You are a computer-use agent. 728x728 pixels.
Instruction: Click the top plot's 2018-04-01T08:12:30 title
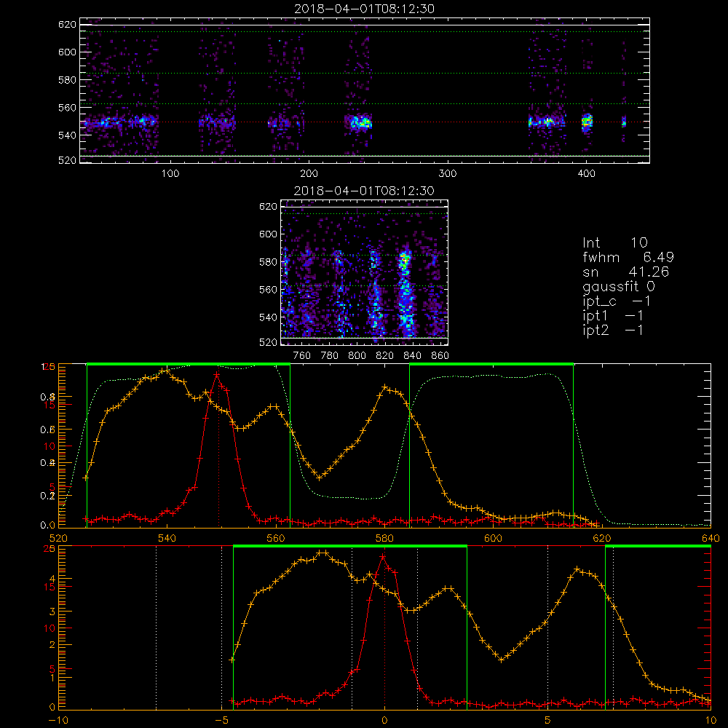pos(364,9)
